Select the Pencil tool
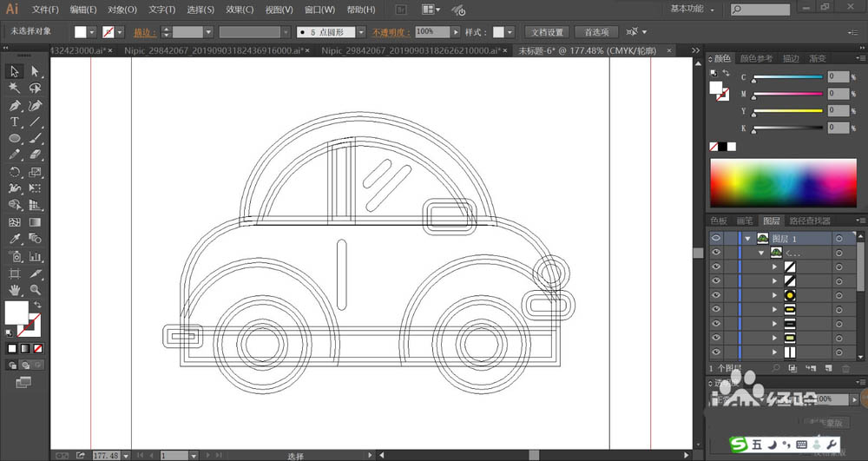The width and height of the screenshot is (868, 461). pyautogui.click(x=15, y=155)
